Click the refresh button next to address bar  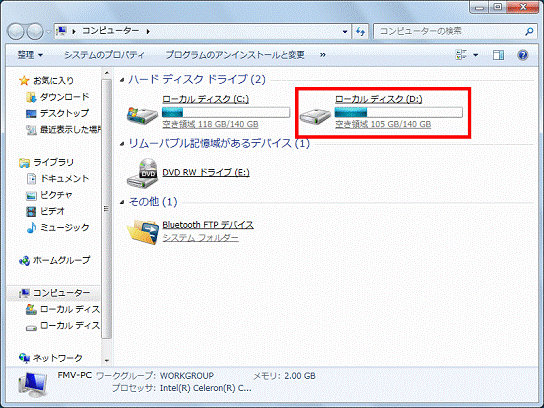click(360, 32)
